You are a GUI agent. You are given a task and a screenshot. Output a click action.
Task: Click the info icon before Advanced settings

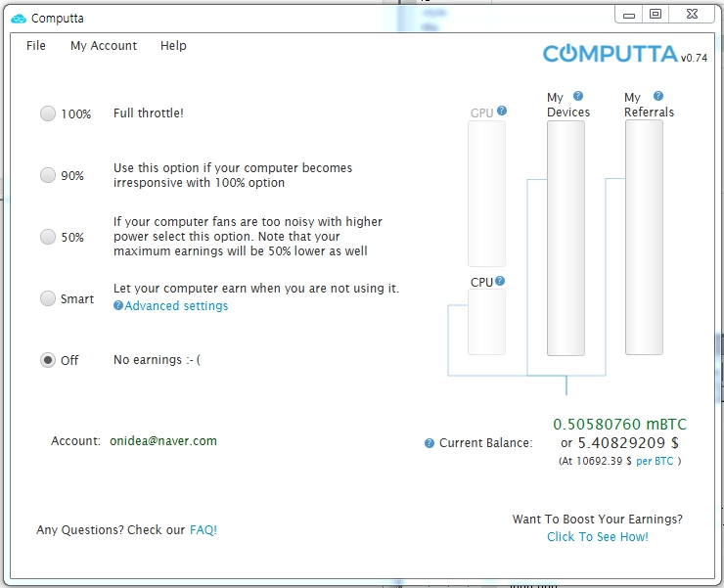pos(118,306)
